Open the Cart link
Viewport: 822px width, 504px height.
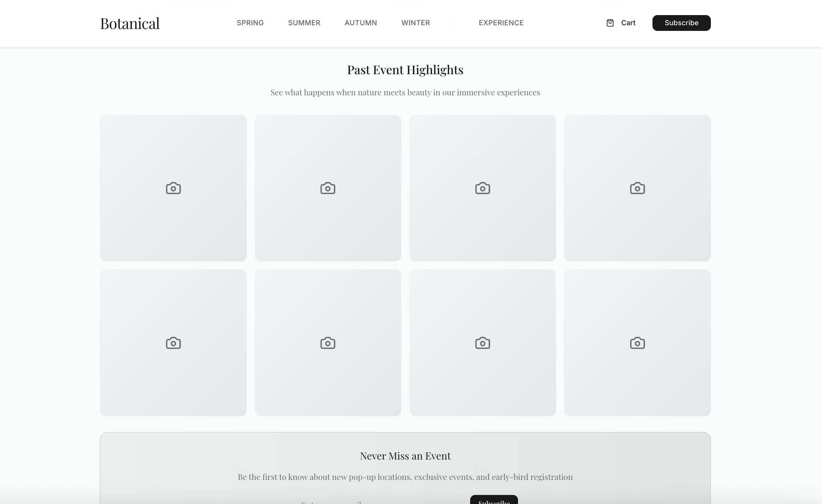pyautogui.click(x=628, y=23)
